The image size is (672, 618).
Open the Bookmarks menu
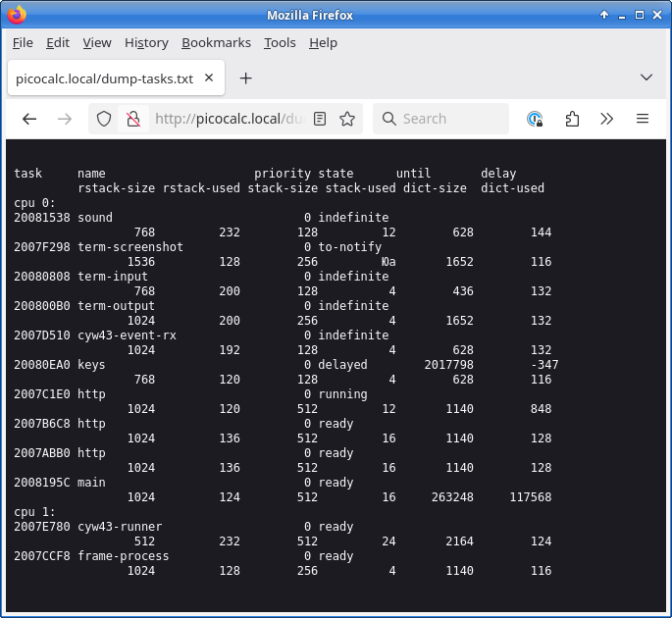click(x=217, y=43)
